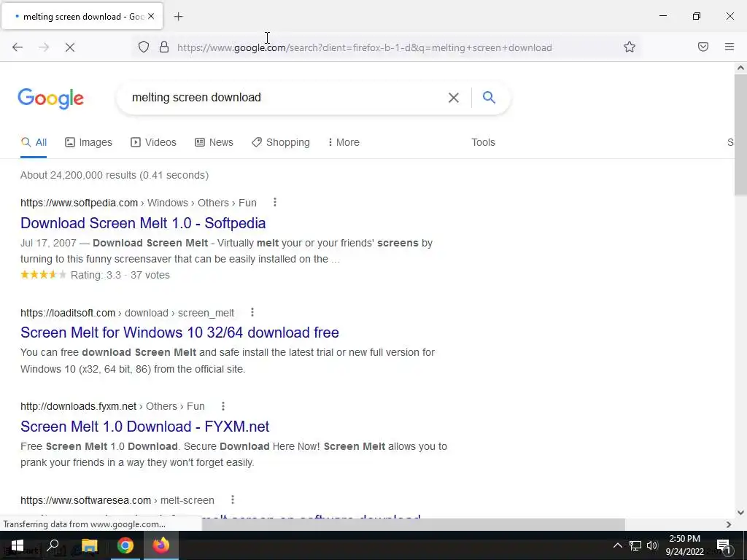747x560 pixels.
Task: Click the magnifier search button
Action: tap(489, 97)
